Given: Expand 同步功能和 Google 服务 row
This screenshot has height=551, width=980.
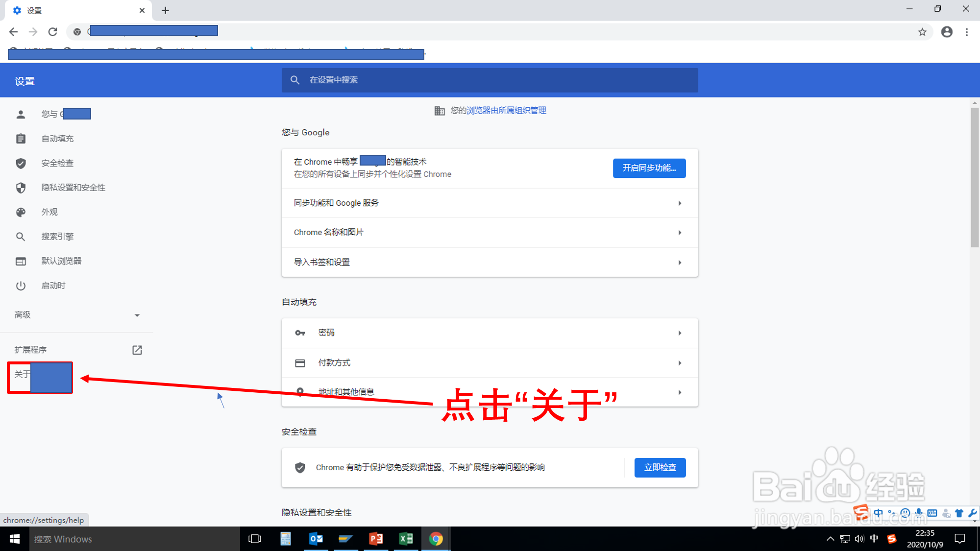Looking at the screenshot, I should [489, 203].
